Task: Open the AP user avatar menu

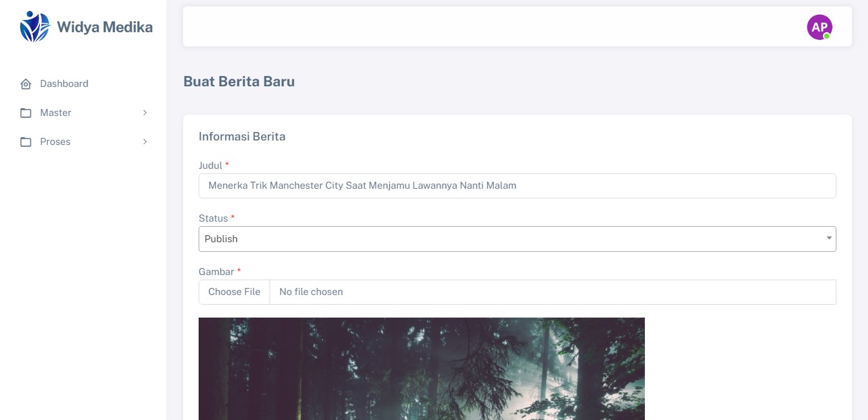Action: (x=819, y=27)
